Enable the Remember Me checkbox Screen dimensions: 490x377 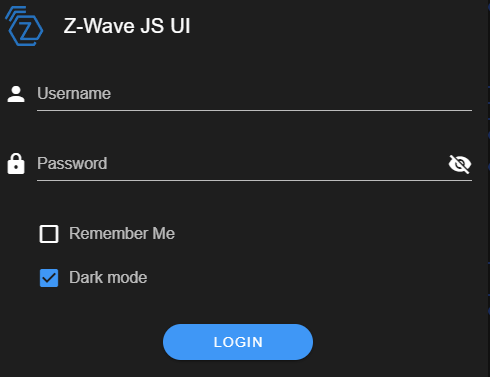click(49, 234)
